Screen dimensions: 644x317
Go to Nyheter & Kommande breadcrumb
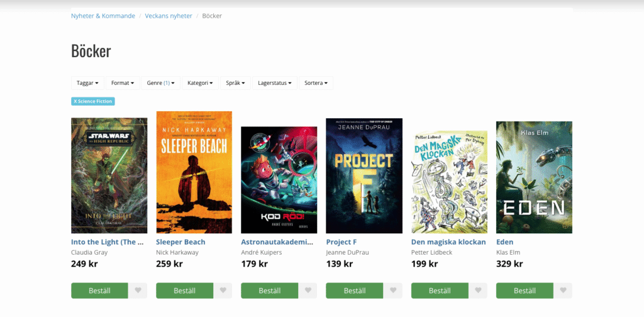(103, 16)
